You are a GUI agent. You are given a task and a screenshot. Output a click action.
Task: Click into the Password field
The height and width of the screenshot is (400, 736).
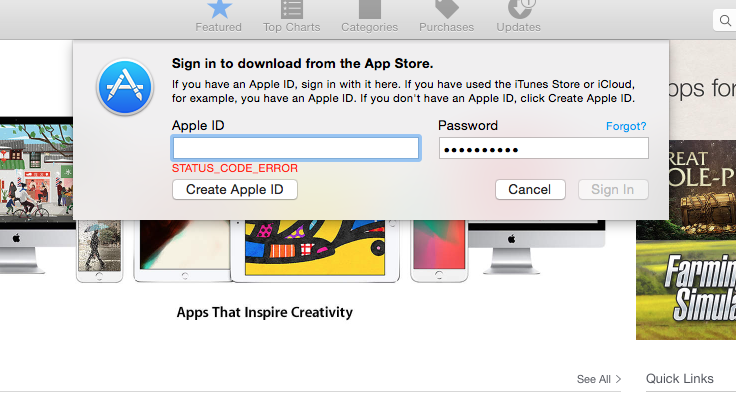[x=544, y=148]
